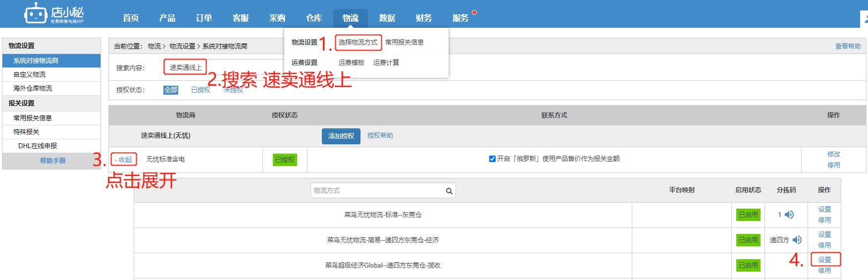
Task: Toggle the 俄罗斯 product price customs checkbox
Action: [492, 159]
